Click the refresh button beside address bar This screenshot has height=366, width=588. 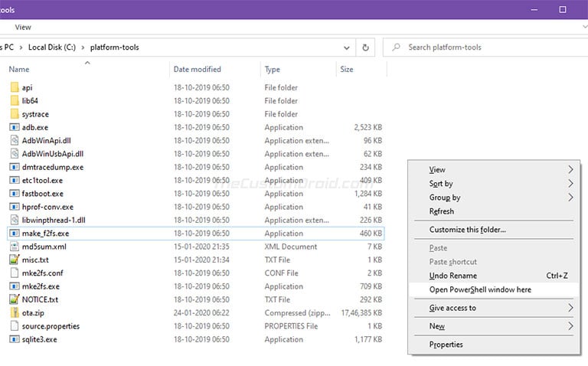365,47
